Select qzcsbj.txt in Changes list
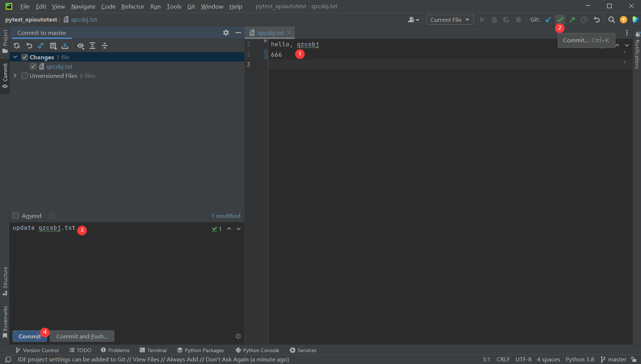641x364 pixels. click(59, 66)
